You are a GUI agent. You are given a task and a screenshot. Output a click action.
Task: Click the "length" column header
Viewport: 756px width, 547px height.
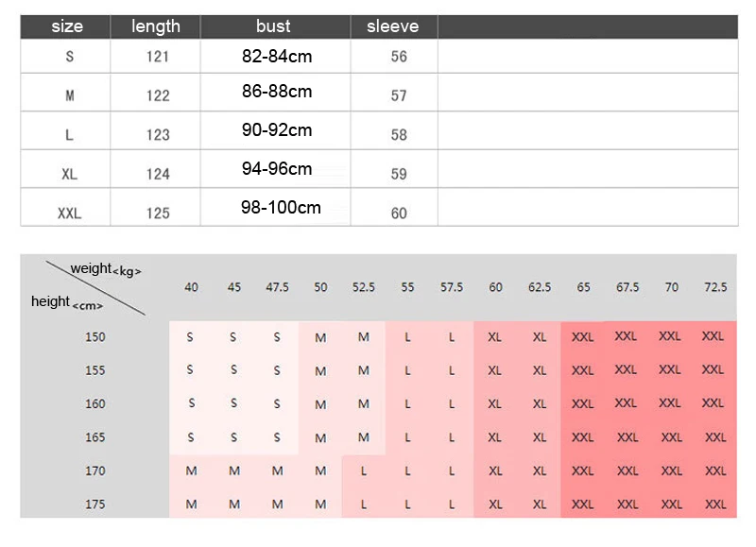155,26
